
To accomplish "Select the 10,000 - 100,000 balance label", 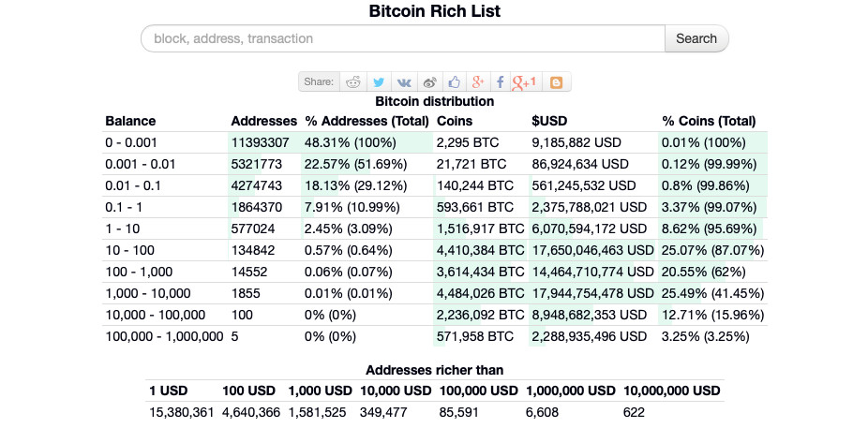I will pyautogui.click(x=155, y=315).
